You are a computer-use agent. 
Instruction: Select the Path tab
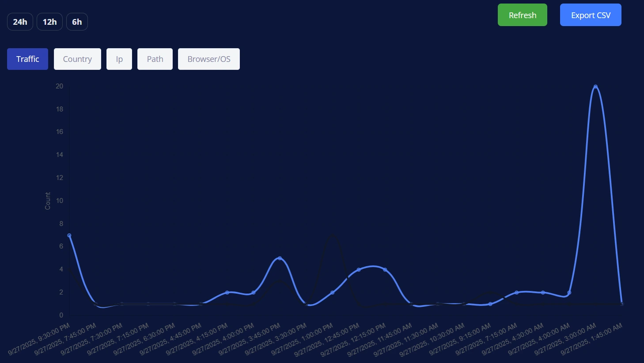(x=155, y=59)
